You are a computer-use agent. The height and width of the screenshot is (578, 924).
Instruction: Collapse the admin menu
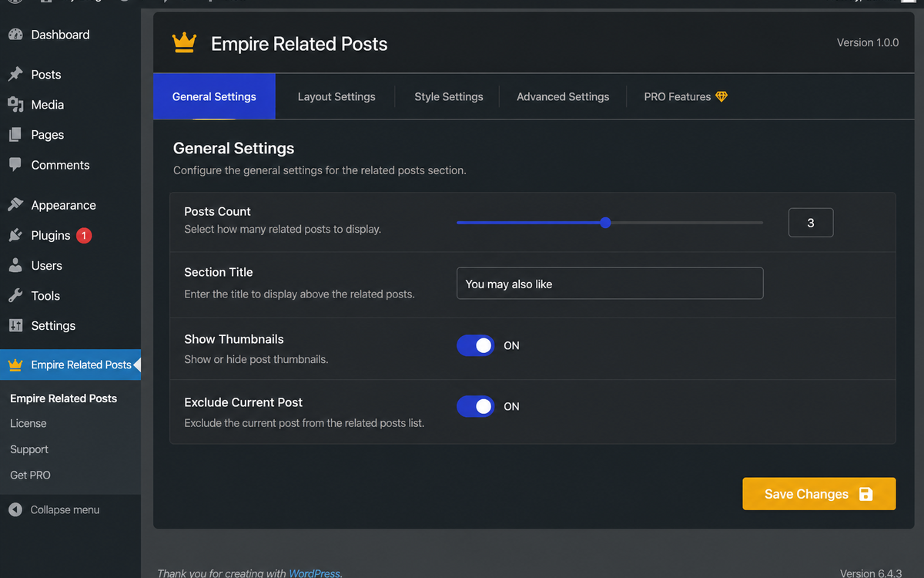(54, 510)
